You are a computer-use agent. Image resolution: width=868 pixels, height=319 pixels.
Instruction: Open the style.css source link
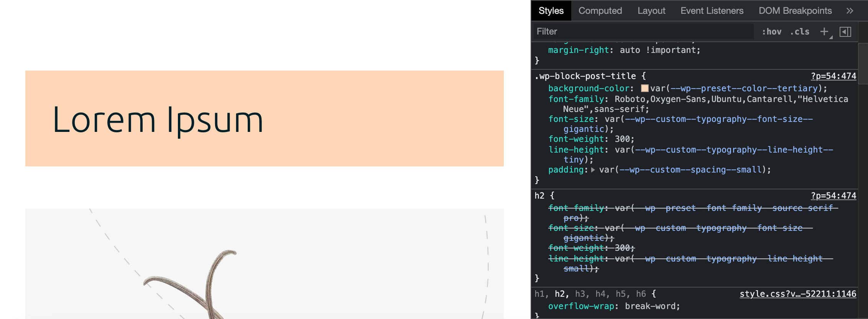(797, 294)
